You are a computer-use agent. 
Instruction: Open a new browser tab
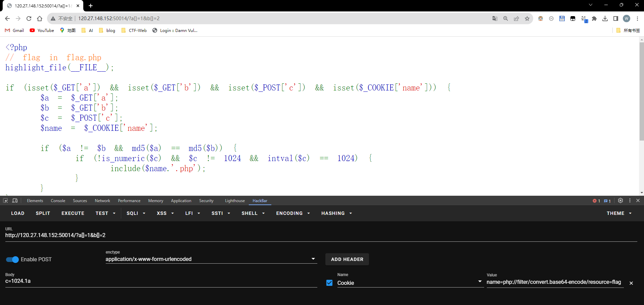point(91,6)
